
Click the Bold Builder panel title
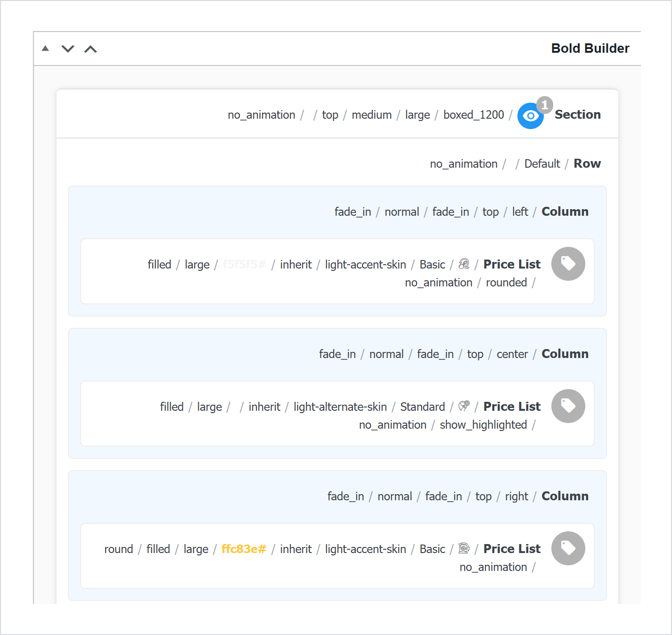click(590, 49)
